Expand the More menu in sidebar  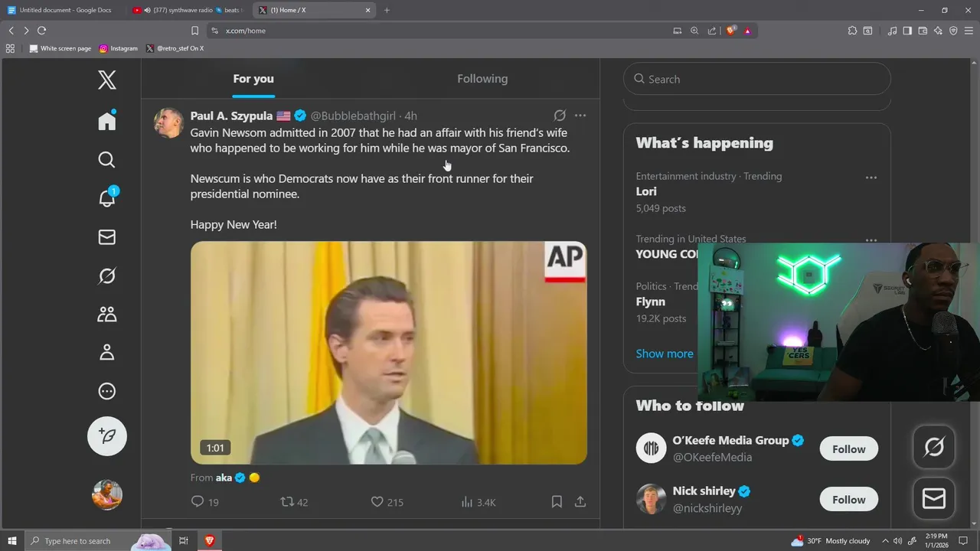(107, 391)
